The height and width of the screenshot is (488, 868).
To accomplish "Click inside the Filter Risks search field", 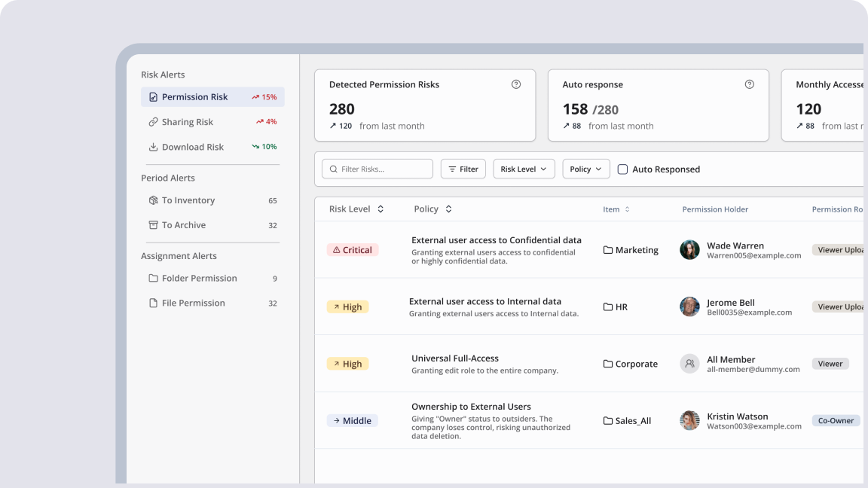I will 377,169.
